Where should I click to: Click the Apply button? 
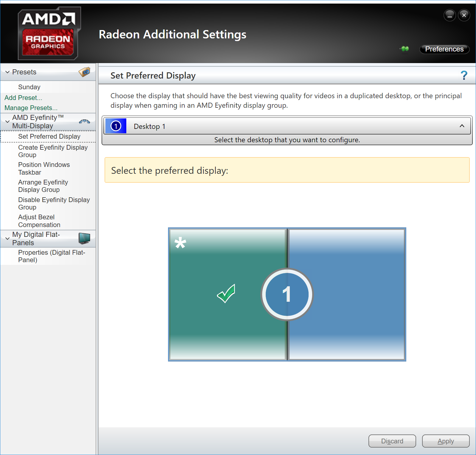click(446, 441)
